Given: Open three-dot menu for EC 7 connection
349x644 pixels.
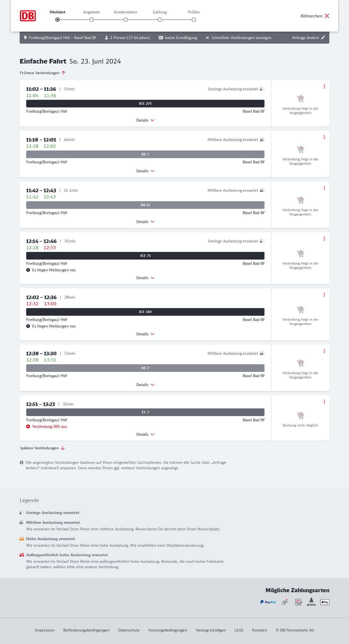Looking at the screenshot, I should (x=324, y=402).
